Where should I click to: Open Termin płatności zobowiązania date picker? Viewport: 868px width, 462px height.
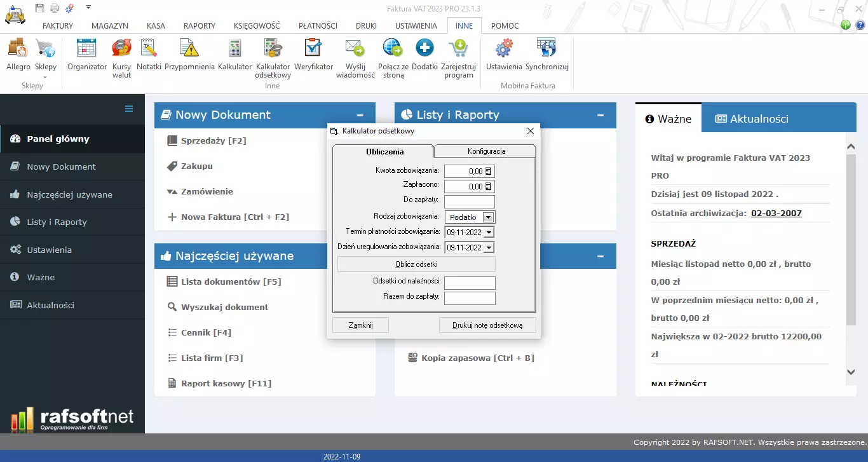click(x=489, y=233)
